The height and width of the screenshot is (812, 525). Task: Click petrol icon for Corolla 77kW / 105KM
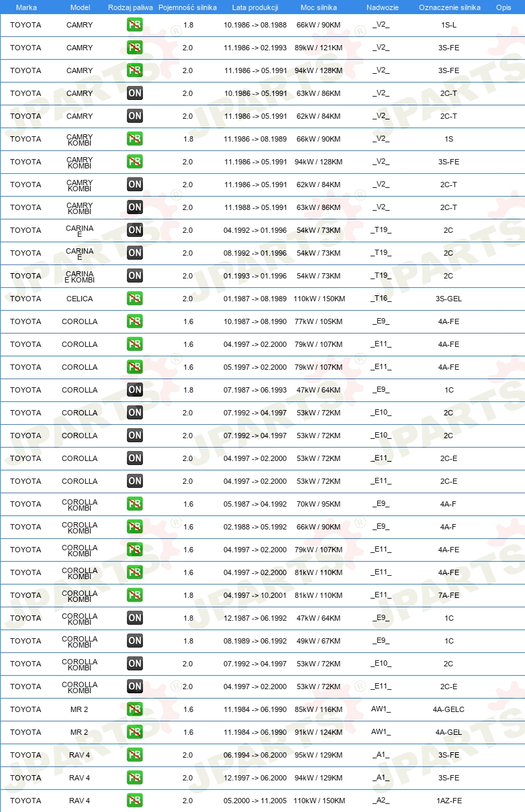pyautogui.click(x=135, y=321)
